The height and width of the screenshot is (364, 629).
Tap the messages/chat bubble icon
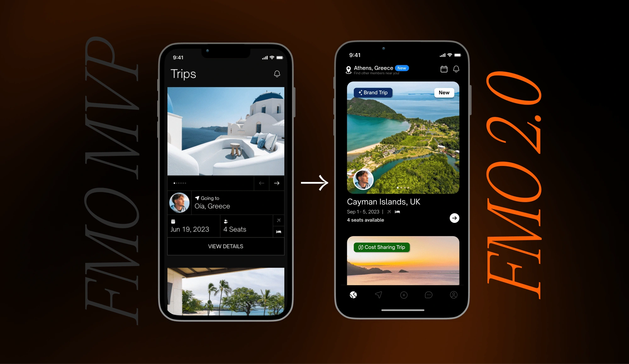tap(429, 295)
